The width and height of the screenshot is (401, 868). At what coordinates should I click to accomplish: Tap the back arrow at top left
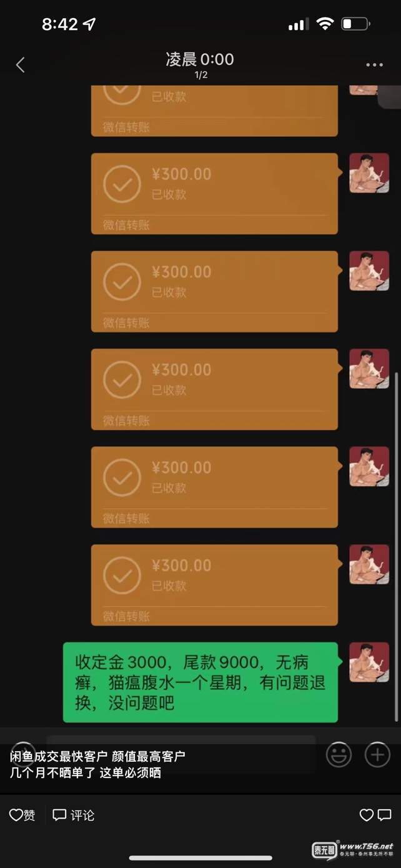point(21,64)
